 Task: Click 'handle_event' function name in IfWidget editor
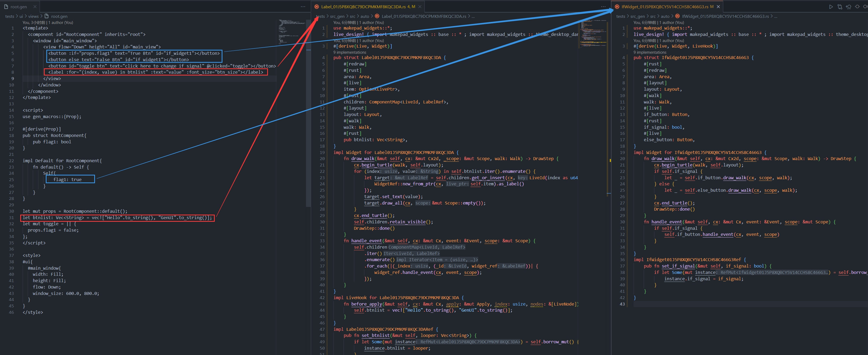click(x=667, y=222)
